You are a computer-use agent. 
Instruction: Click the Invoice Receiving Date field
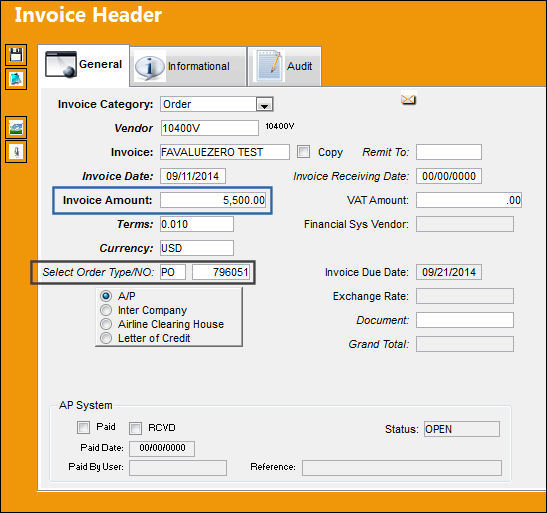[449, 176]
